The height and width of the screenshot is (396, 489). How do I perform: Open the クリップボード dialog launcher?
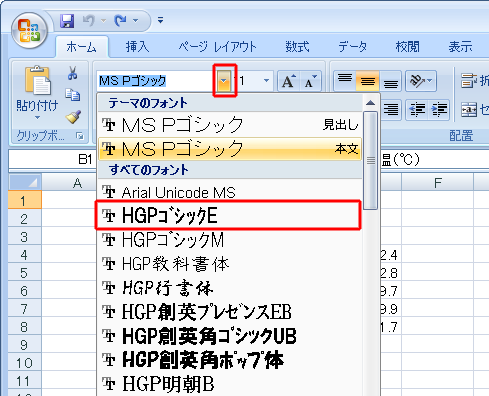[80, 136]
